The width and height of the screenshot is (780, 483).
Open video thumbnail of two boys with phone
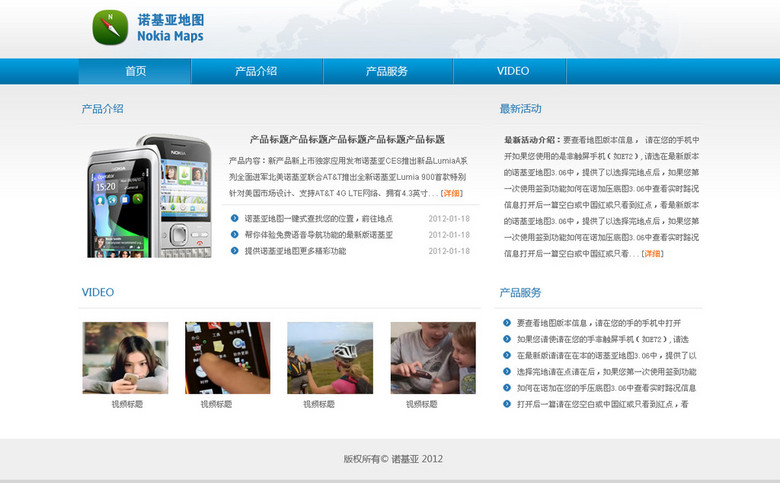pyautogui.click(x=433, y=358)
